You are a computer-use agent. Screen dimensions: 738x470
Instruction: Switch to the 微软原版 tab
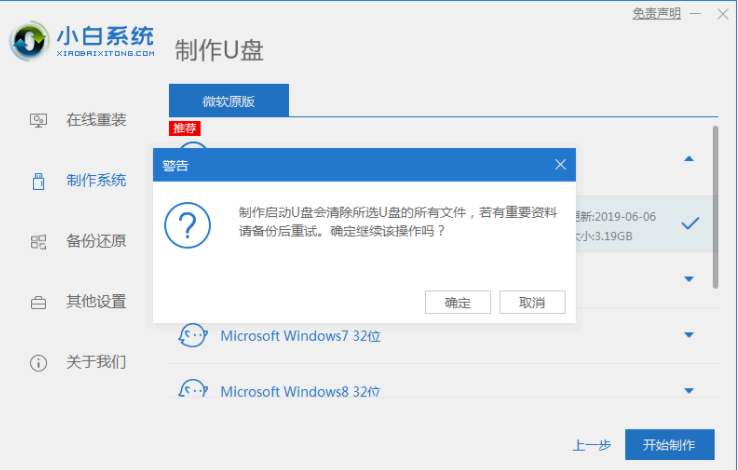click(x=229, y=100)
